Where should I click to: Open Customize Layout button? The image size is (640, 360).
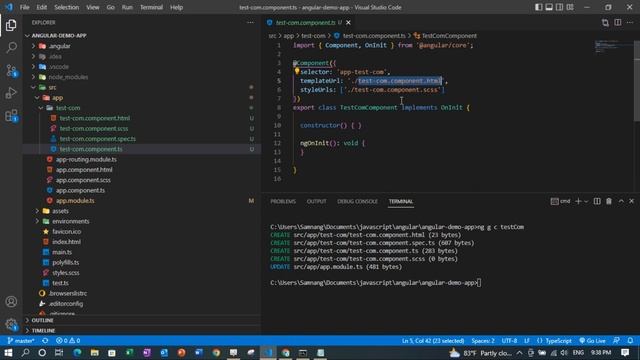[x=570, y=7]
